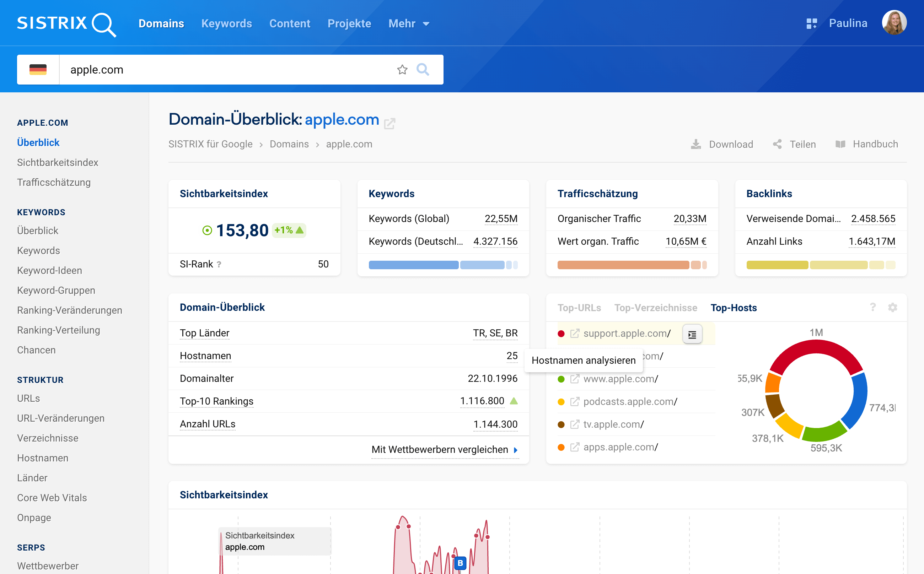Open the German flag country selector
Screen dimensions: 924x574
38,70
